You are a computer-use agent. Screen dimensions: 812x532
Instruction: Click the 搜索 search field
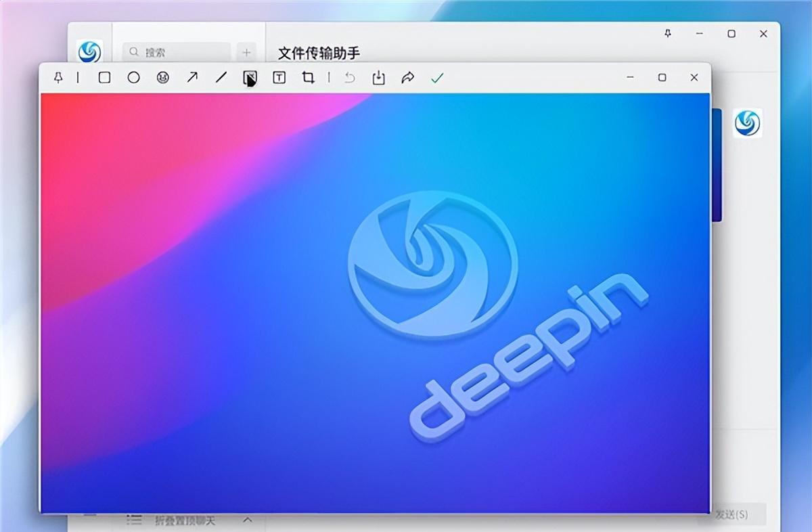coord(175,51)
